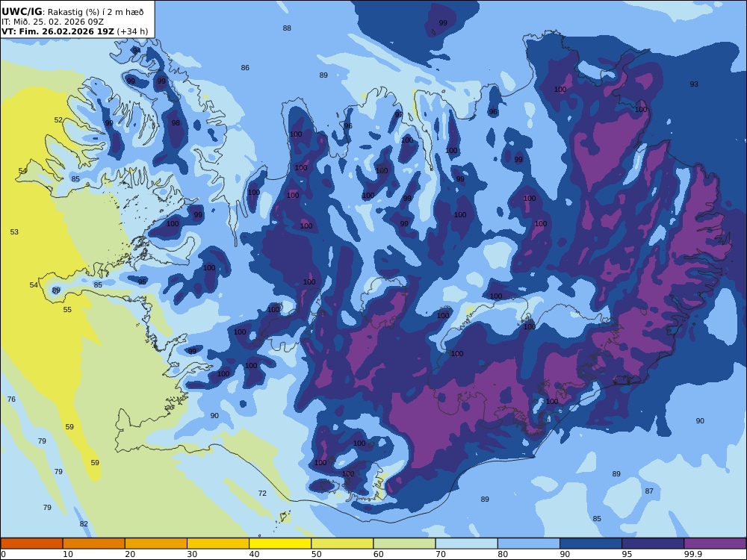Click the '70' tick label on the color scale
Image resolution: width=747 pixels, height=560 pixels.
tap(441, 554)
